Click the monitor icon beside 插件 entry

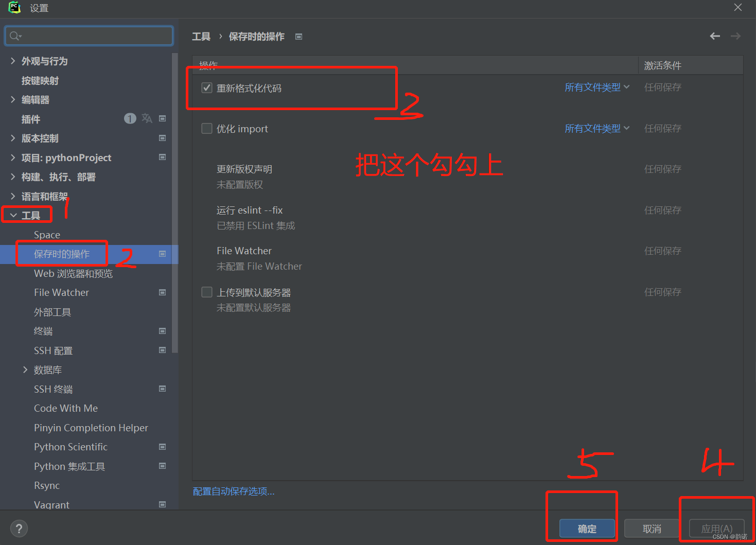tap(162, 118)
